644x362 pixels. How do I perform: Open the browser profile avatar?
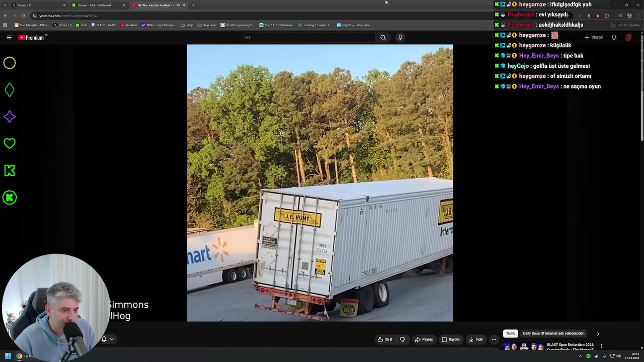tap(629, 16)
